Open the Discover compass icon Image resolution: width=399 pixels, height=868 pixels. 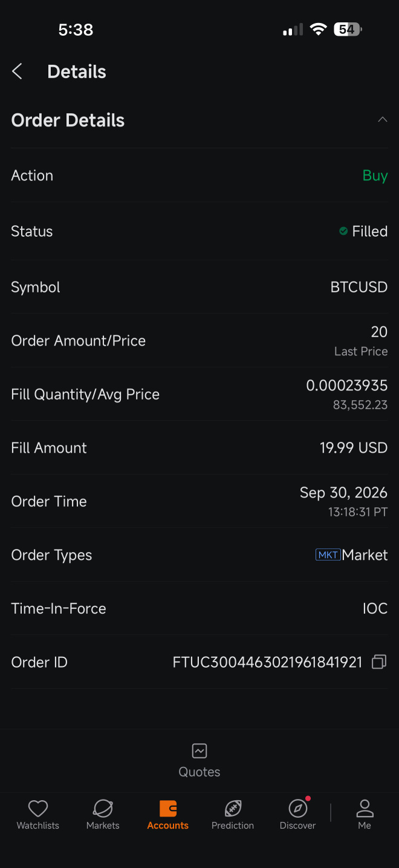298,808
